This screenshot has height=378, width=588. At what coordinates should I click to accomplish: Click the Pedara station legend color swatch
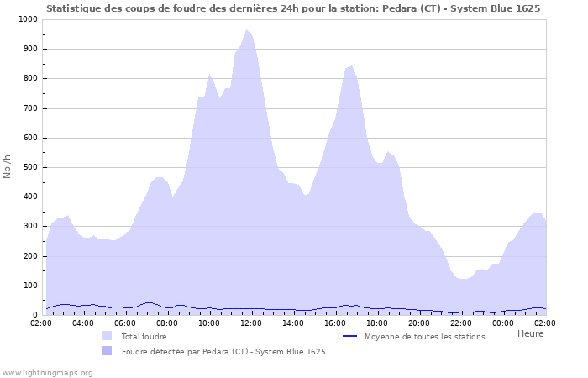click(x=107, y=351)
